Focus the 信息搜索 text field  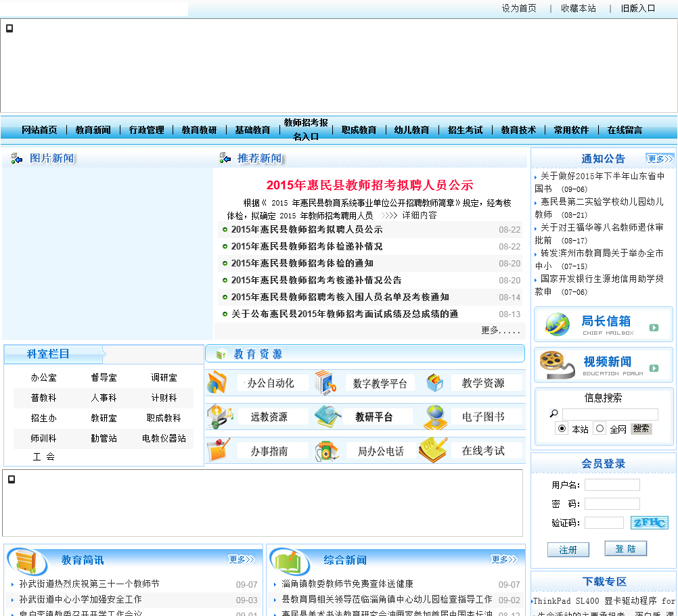coord(610,414)
